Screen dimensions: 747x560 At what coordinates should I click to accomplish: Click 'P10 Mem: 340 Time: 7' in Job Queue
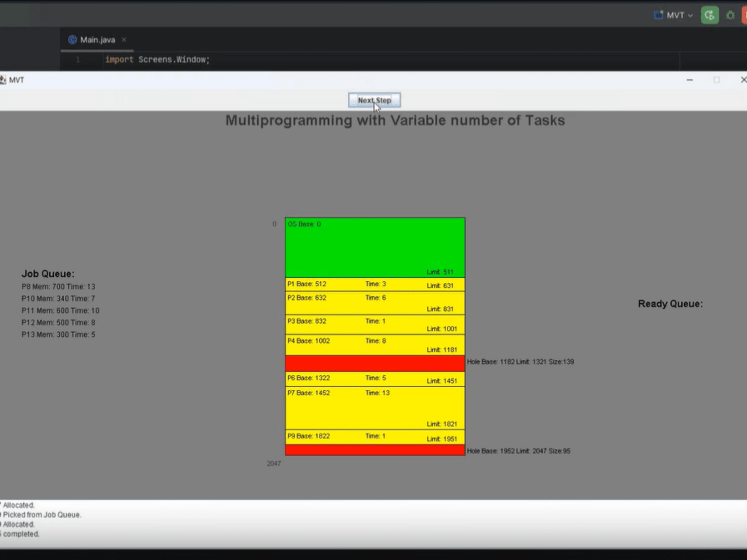click(58, 299)
